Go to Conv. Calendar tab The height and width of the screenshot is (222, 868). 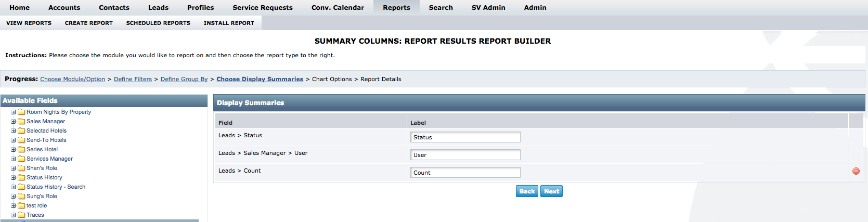[x=338, y=7]
